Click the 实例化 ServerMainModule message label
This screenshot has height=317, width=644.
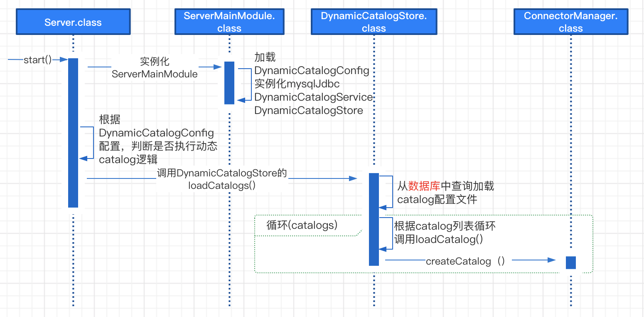[x=155, y=68]
